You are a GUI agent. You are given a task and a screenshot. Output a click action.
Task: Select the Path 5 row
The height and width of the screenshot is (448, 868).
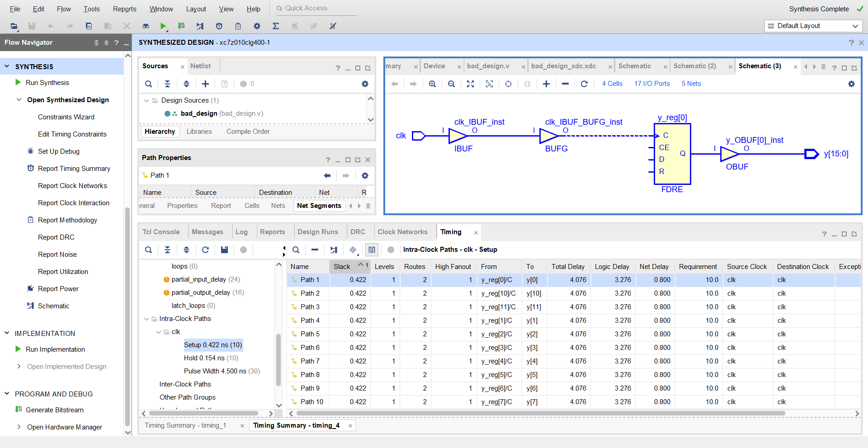pos(573,334)
